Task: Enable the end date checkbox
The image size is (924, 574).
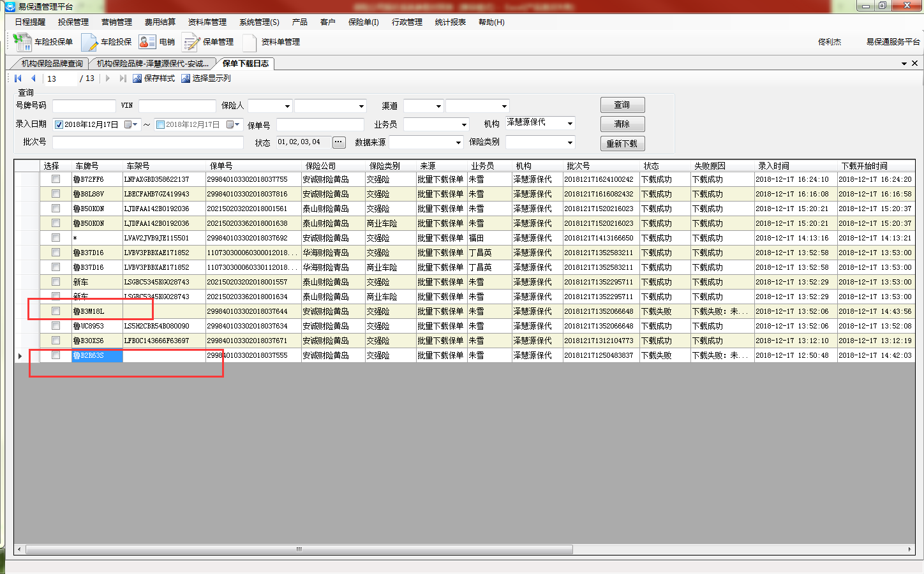Action: (161, 125)
